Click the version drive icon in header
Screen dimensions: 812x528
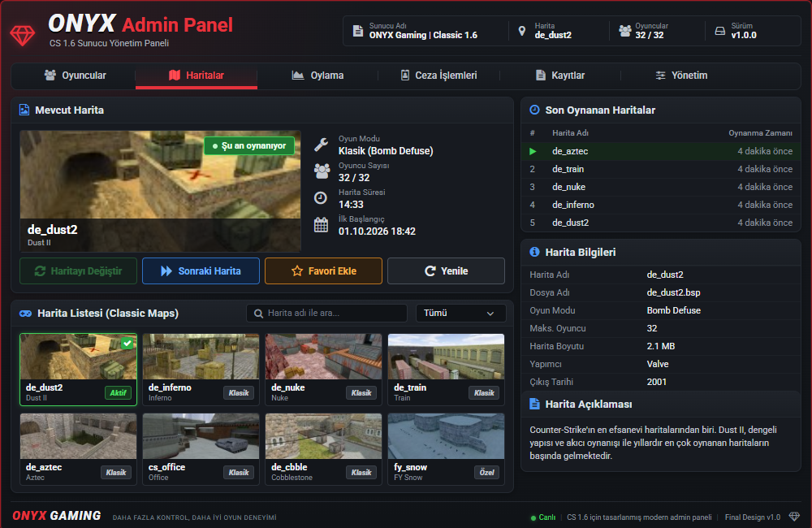pyautogui.click(x=719, y=31)
